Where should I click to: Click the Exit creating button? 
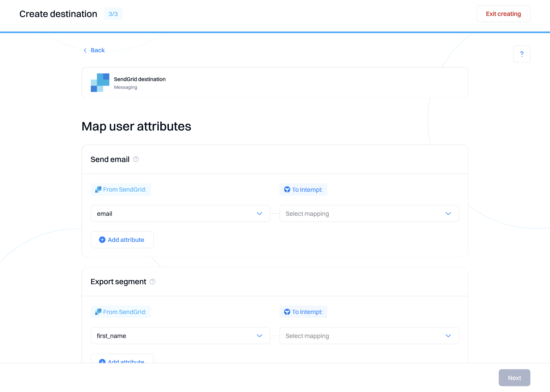tap(503, 14)
